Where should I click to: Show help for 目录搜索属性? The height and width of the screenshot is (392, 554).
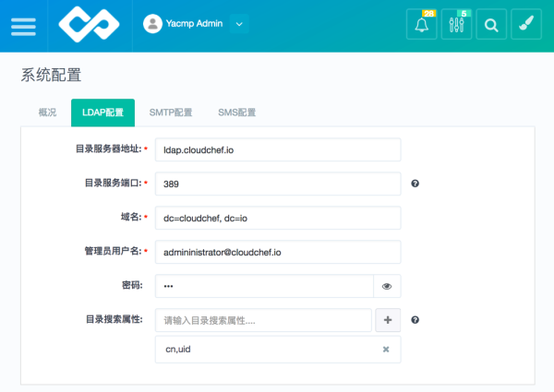(415, 320)
